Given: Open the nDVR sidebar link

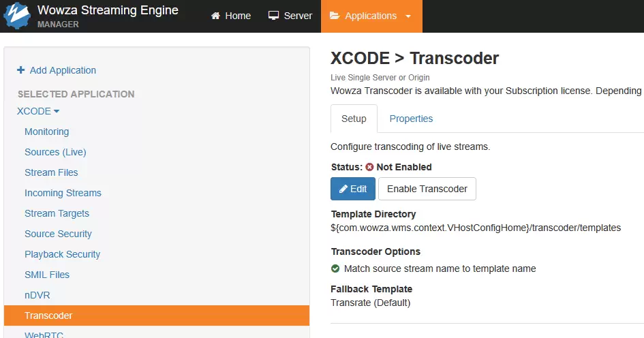Looking at the screenshot, I should (37, 295).
